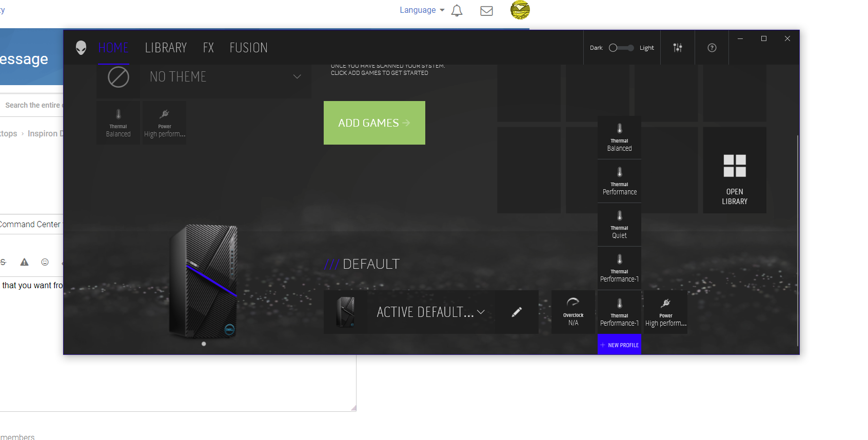The image size is (868, 440).
Task: Minimize the Alienware Command Center window
Action: (x=740, y=38)
